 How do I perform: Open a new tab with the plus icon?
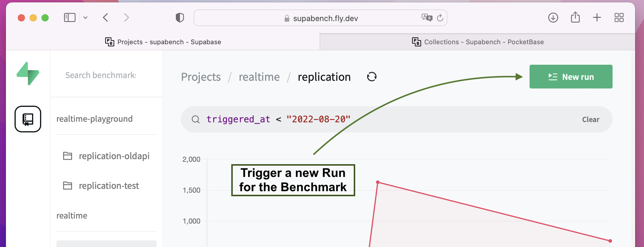click(597, 18)
